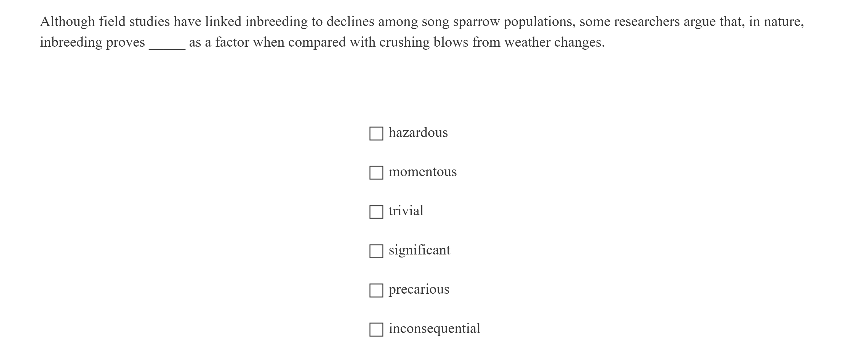This screenshot has height=345, width=868.
Task: Enable the significant checkbox
Action: tap(376, 251)
